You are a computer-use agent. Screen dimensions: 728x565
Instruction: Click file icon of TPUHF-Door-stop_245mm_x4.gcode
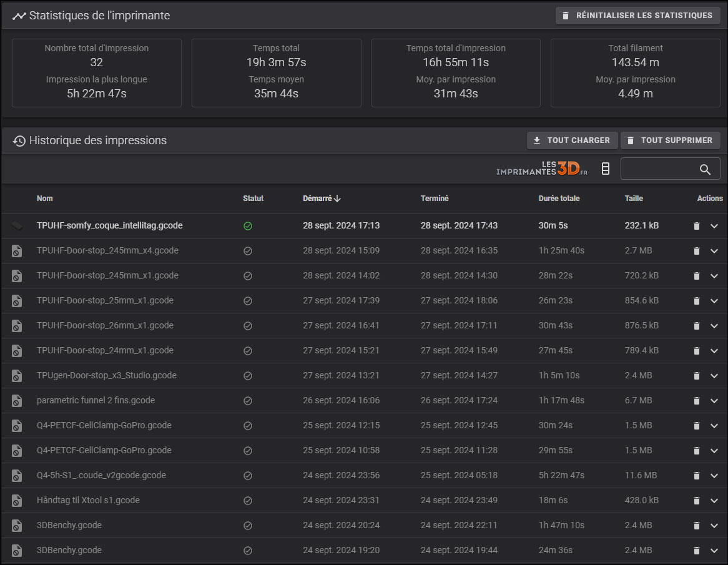pyautogui.click(x=17, y=251)
